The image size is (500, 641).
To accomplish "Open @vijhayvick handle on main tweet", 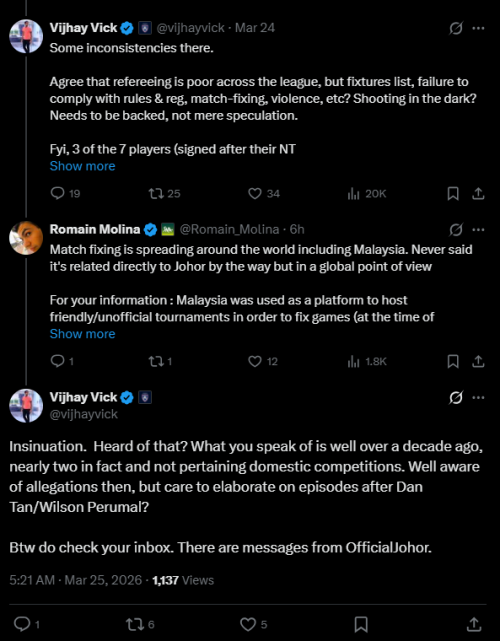I will 83,414.
